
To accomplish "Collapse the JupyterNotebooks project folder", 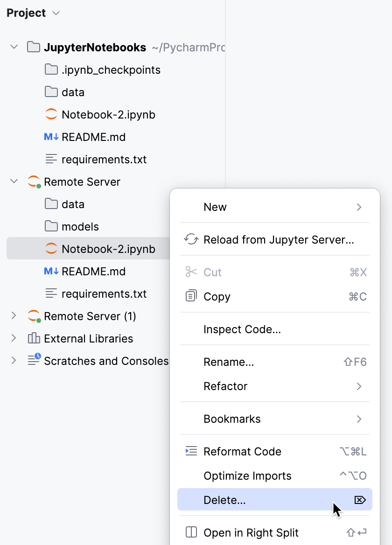I will [14, 47].
